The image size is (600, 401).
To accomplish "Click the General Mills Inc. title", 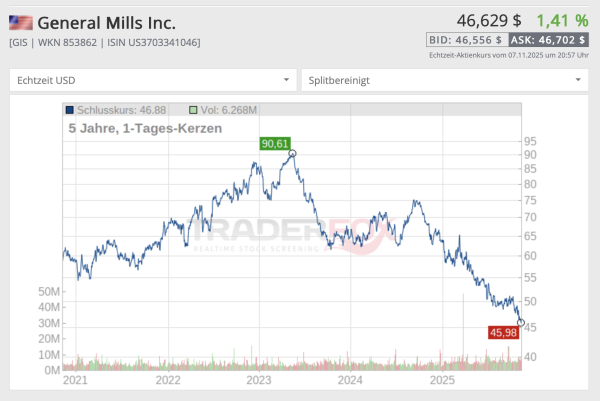I will [119, 21].
